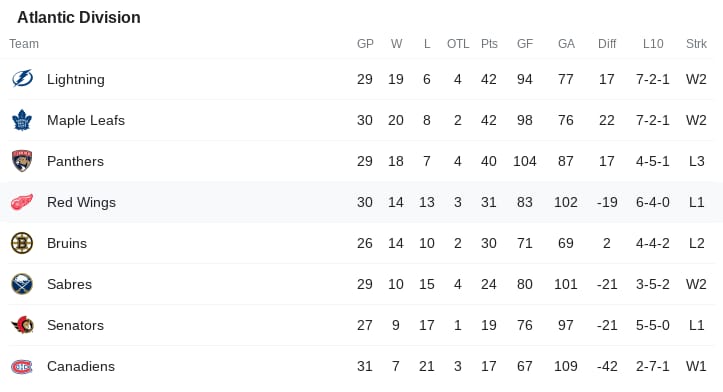This screenshot has height=392, width=723.
Task: Click the Canadiens CH logo
Action: tap(22, 367)
